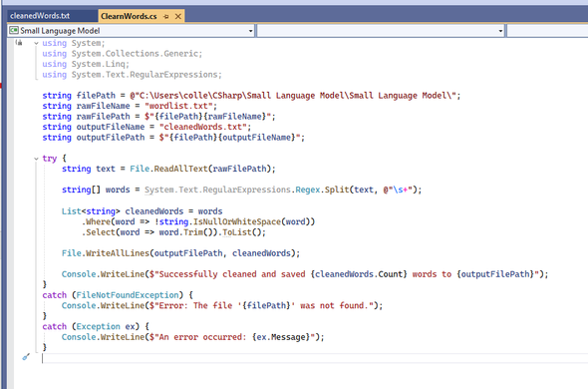Click the C# project icon in navigation bar
The height and width of the screenshot is (389, 588).
click(14, 30)
